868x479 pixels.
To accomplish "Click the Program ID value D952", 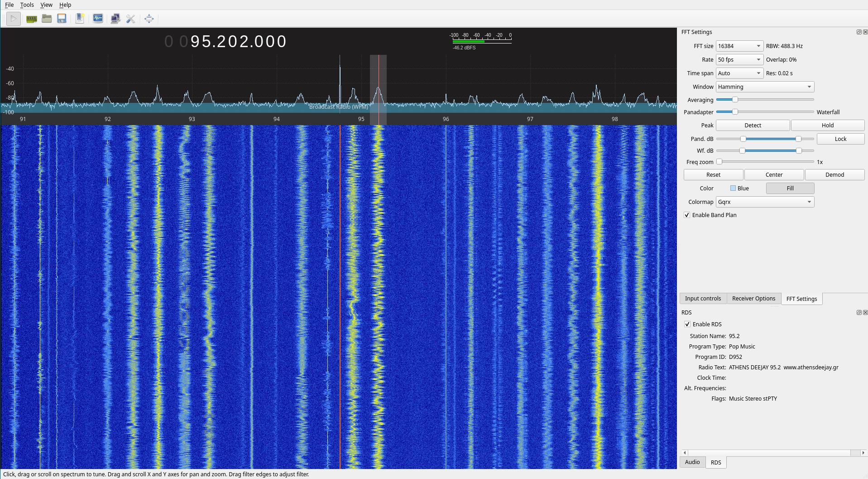I will pyautogui.click(x=735, y=357).
